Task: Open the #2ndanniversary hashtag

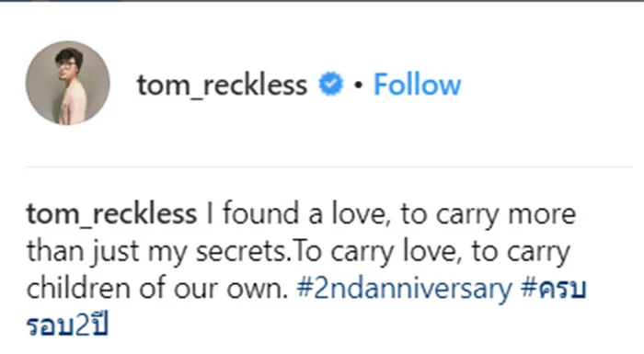Action: (404, 289)
